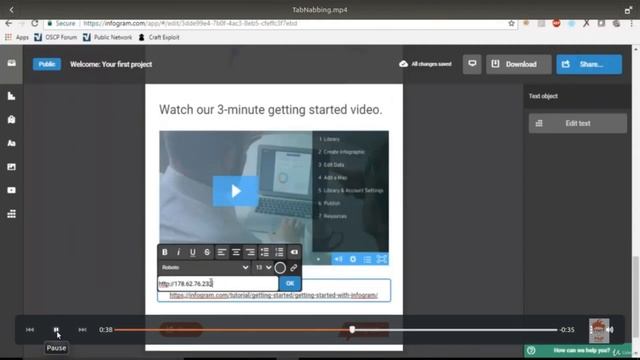Clear text formatting with eraser icon
640x360 pixels.
tap(294, 252)
